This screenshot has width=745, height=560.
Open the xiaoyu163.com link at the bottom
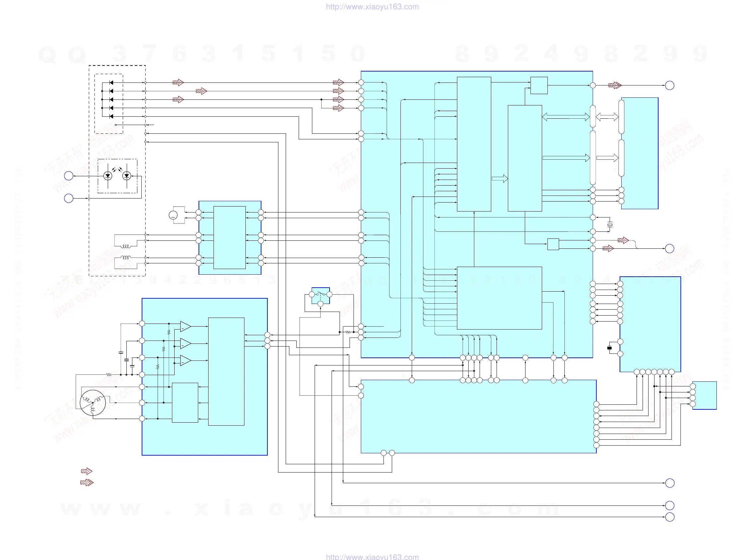(372, 557)
